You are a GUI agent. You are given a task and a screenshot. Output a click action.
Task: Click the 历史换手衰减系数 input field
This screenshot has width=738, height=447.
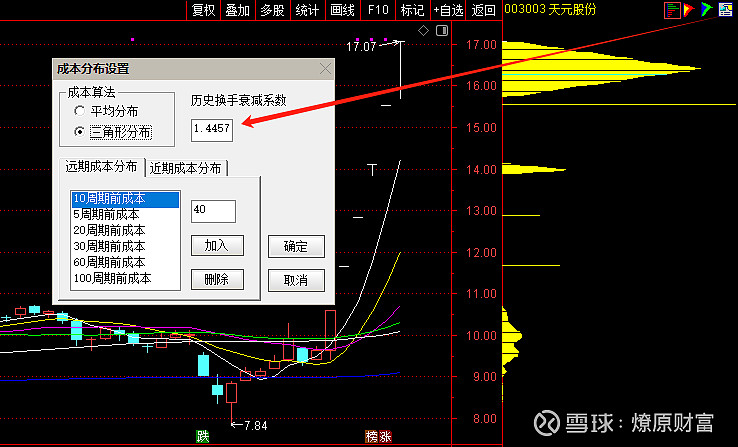click(212, 130)
